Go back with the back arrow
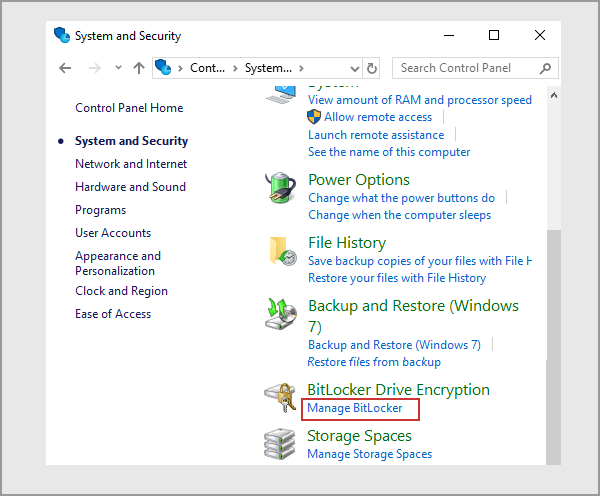This screenshot has height=496, width=600. (x=65, y=68)
